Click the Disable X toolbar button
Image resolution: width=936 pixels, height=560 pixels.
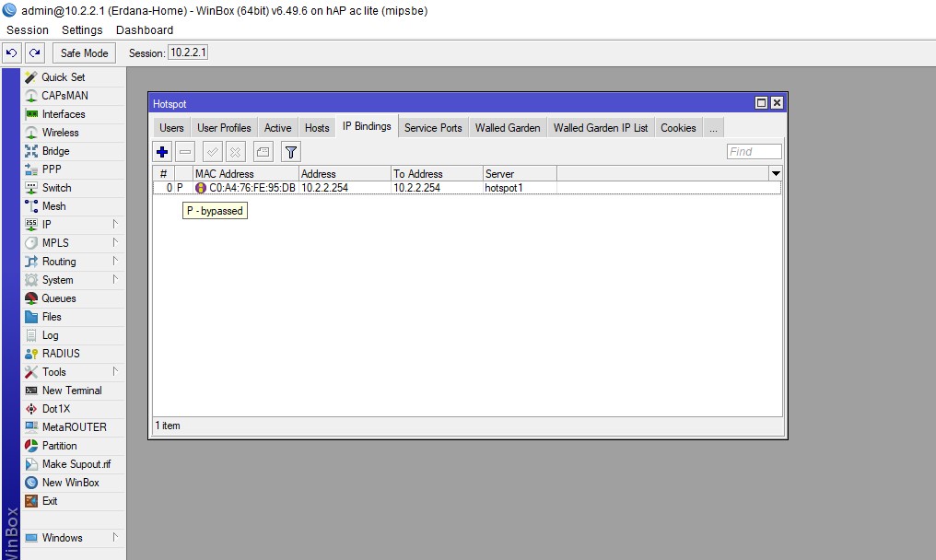236,152
